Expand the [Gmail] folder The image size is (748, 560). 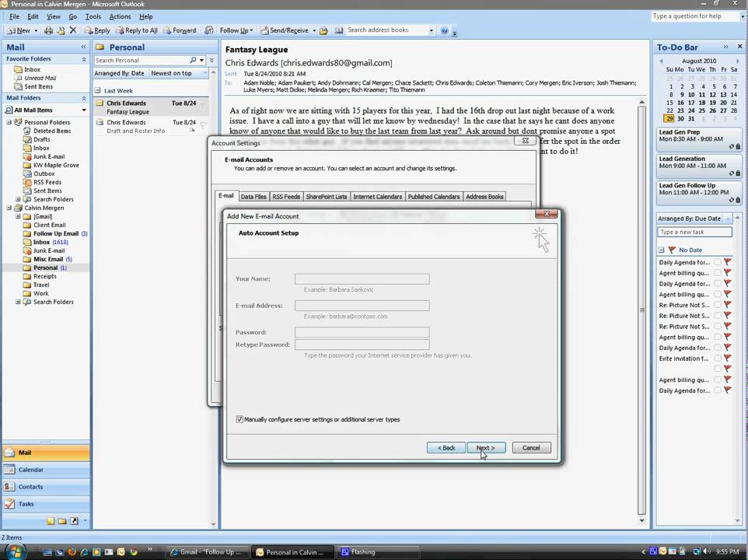click(x=18, y=216)
